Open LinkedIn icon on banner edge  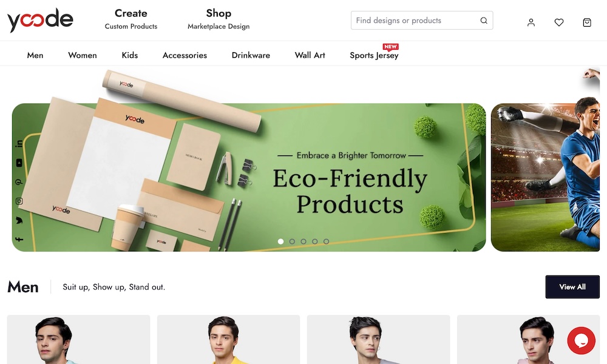(x=19, y=144)
